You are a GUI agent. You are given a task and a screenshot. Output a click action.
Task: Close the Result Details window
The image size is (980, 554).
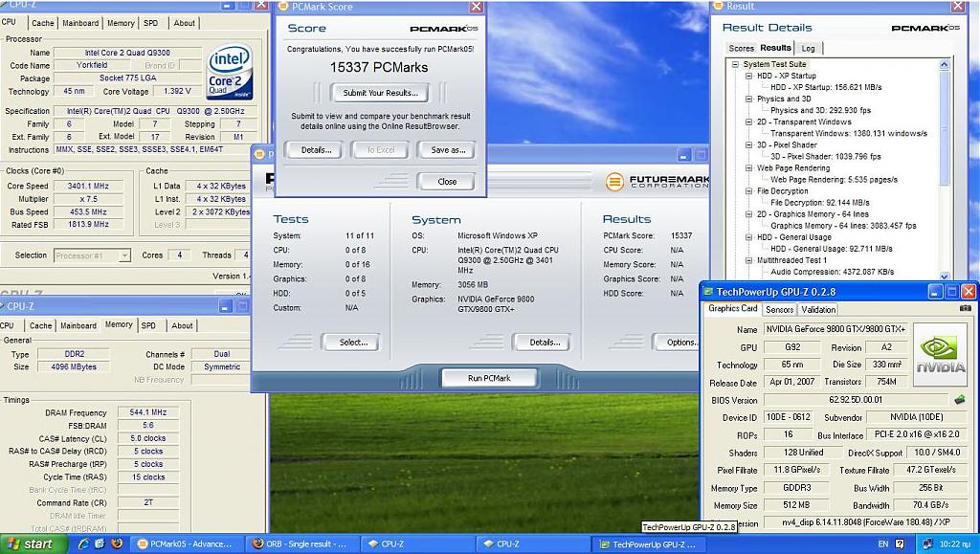pyautogui.click(x=957, y=7)
